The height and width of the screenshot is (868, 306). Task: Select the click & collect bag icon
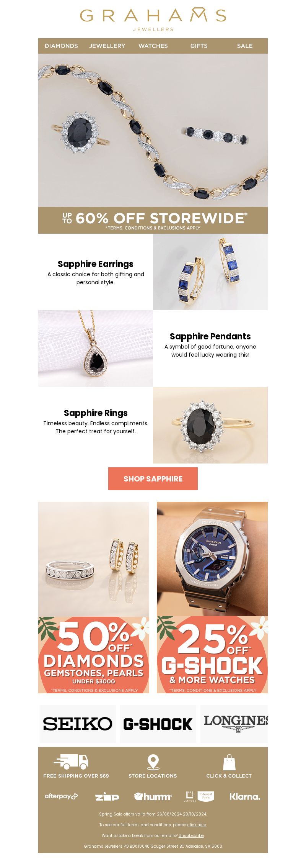coord(229,762)
